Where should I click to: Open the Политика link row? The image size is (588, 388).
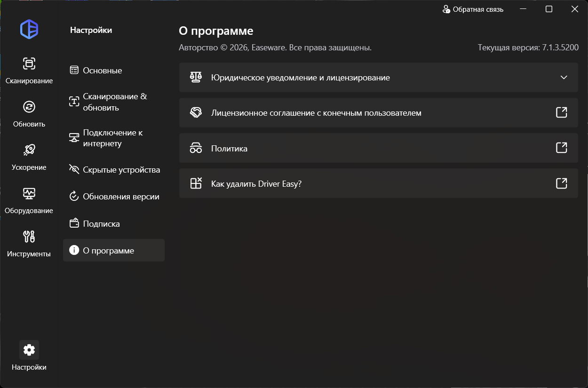[378, 148]
